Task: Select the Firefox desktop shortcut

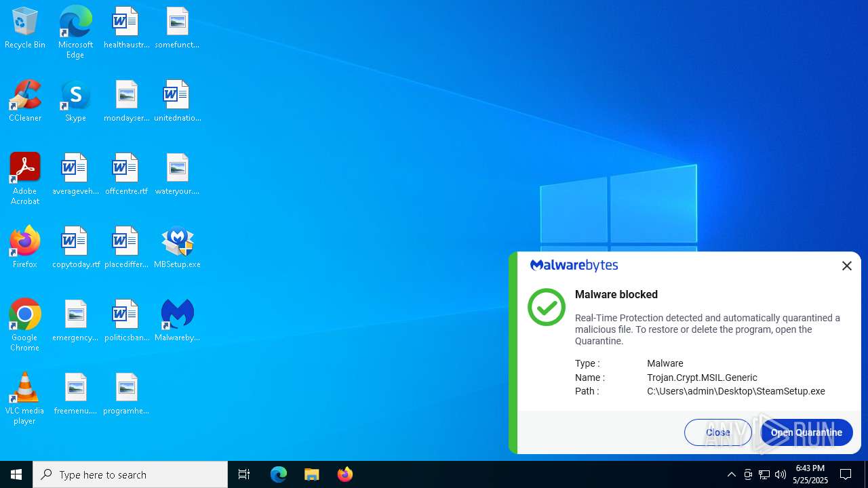Action: (x=25, y=248)
